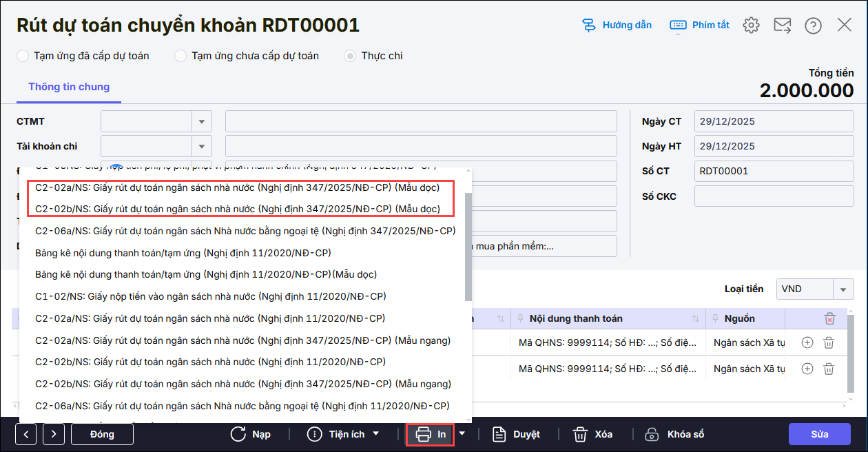Click the help question mark icon

[x=813, y=25]
